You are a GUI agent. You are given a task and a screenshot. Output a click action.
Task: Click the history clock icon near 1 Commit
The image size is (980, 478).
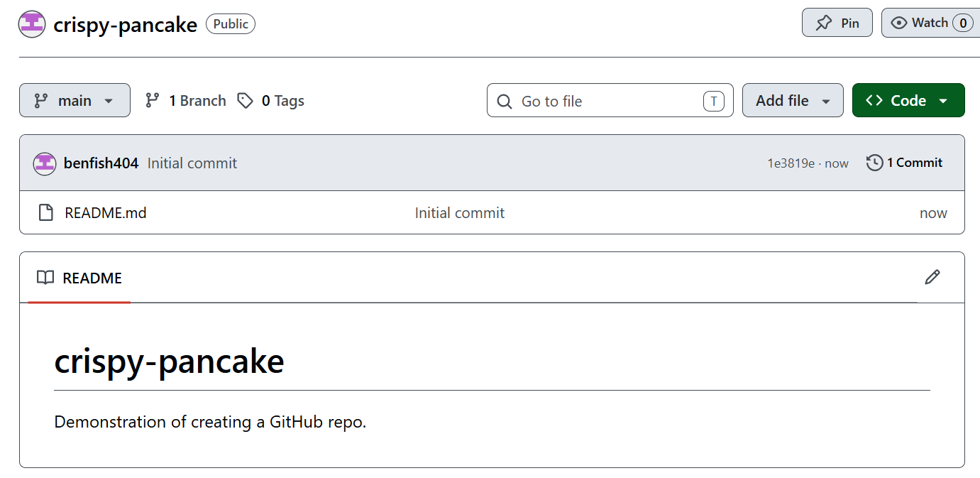pos(874,163)
